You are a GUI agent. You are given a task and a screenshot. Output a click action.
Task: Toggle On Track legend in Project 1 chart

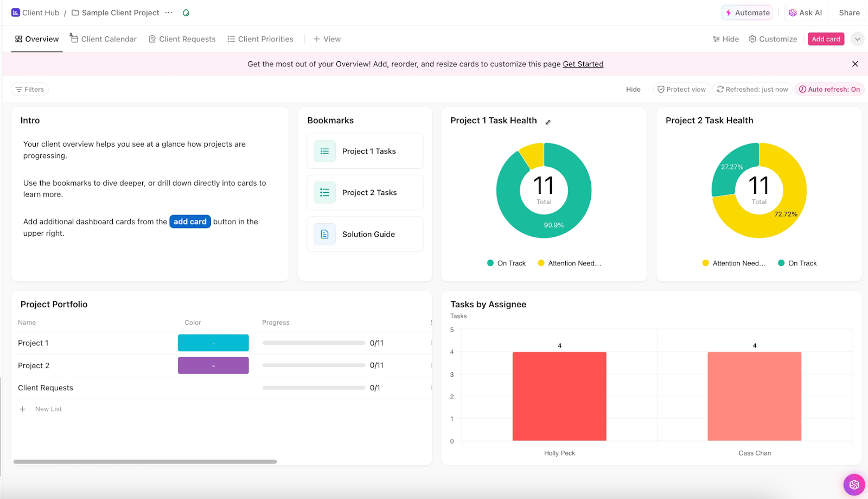(507, 263)
